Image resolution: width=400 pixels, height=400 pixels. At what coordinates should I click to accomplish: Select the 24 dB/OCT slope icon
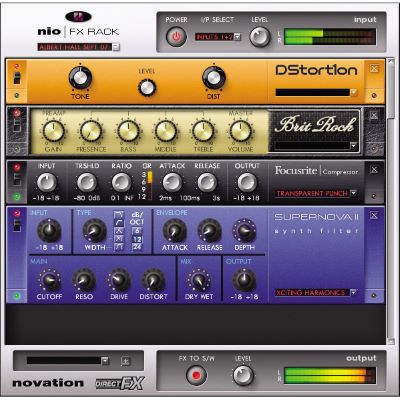pyautogui.click(x=137, y=247)
